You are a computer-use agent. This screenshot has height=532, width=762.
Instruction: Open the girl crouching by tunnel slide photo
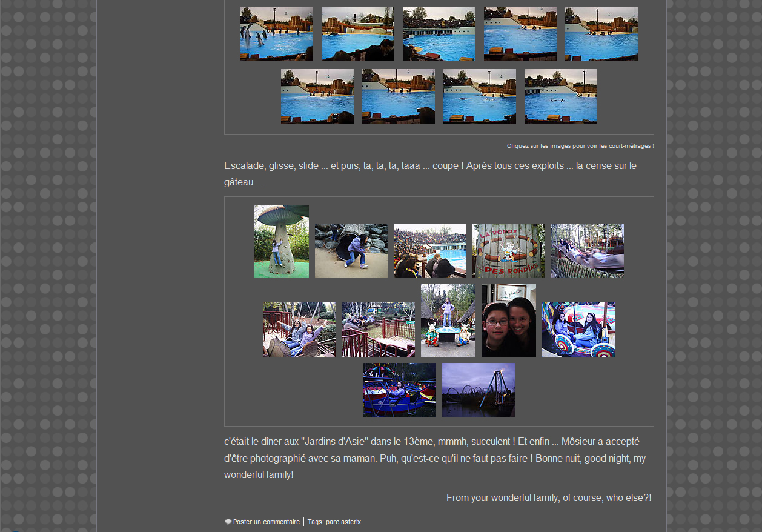[x=351, y=251]
